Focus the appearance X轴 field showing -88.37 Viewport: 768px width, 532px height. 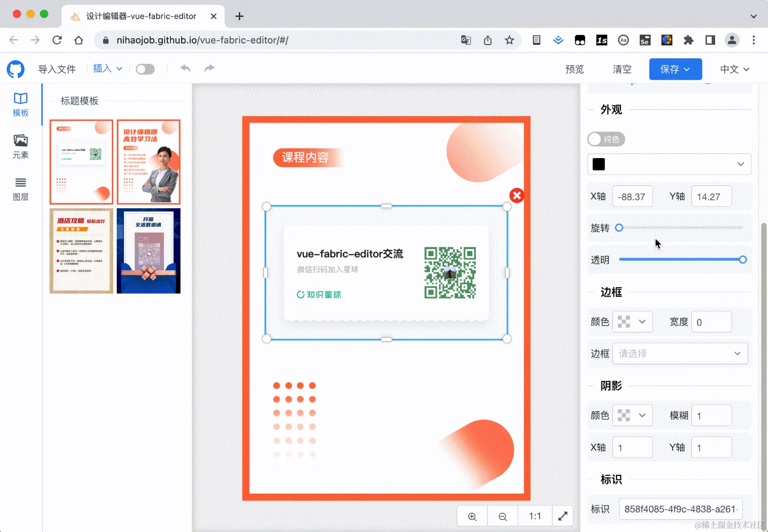(632, 197)
